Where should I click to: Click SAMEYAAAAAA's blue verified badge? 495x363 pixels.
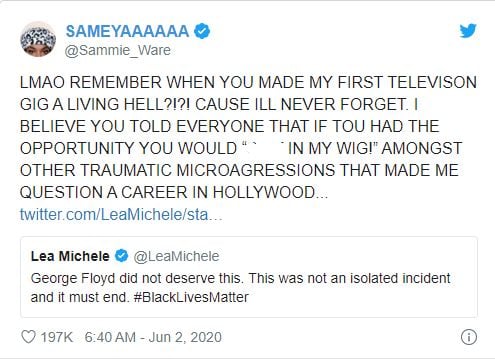[202, 32]
